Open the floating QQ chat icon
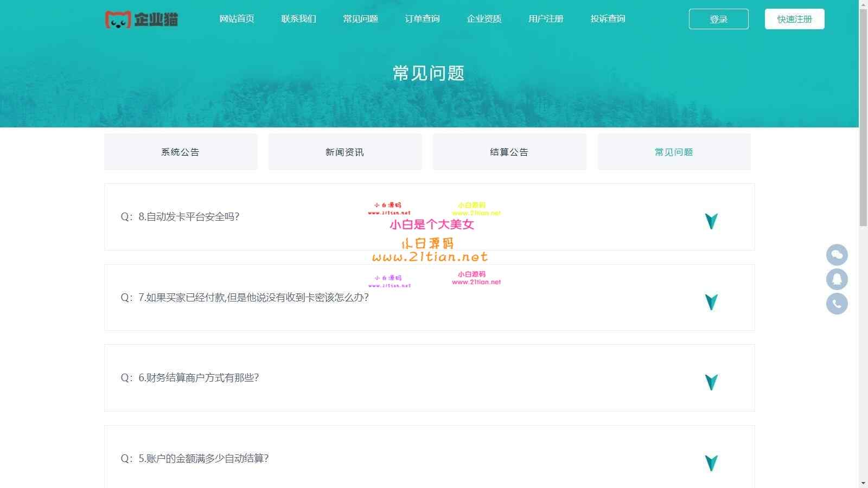The width and height of the screenshot is (868, 488). [x=837, y=255]
